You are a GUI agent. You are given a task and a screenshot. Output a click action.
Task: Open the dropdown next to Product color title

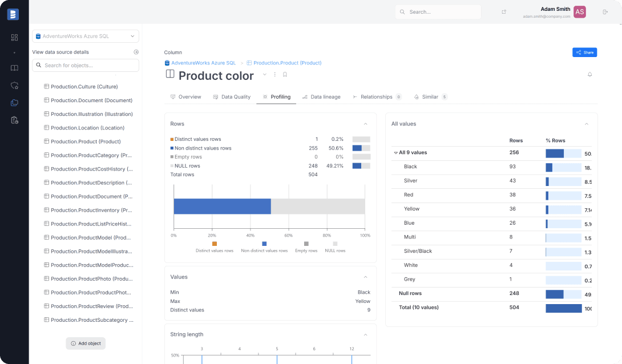pyautogui.click(x=264, y=74)
